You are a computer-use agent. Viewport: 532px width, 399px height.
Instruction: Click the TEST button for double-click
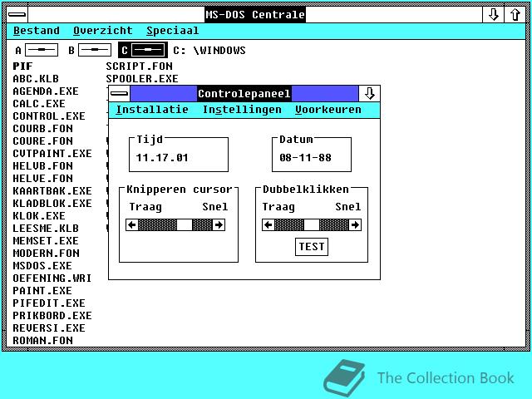[x=312, y=246]
